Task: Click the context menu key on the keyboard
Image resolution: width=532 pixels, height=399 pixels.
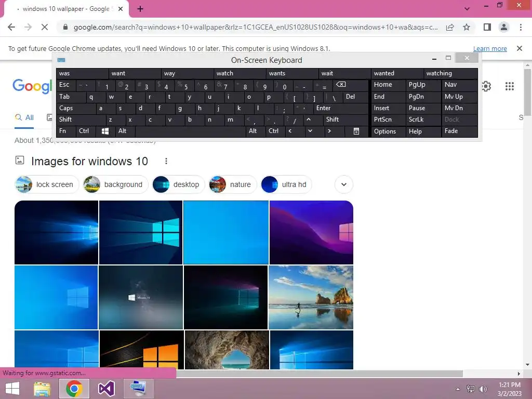Action: (x=356, y=131)
